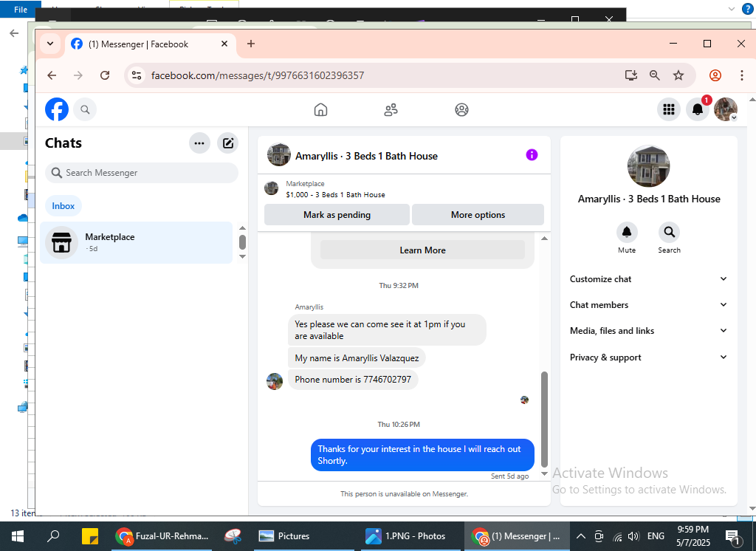Click conversation scroll up arrow

[544, 239]
